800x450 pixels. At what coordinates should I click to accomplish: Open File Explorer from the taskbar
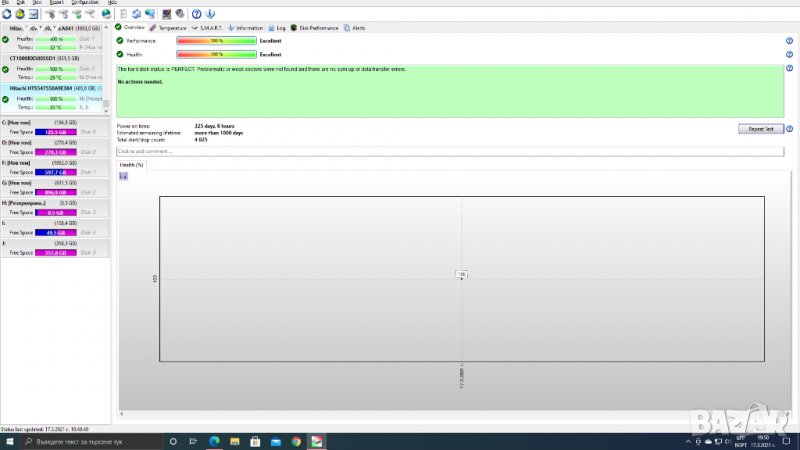coord(235,441)
